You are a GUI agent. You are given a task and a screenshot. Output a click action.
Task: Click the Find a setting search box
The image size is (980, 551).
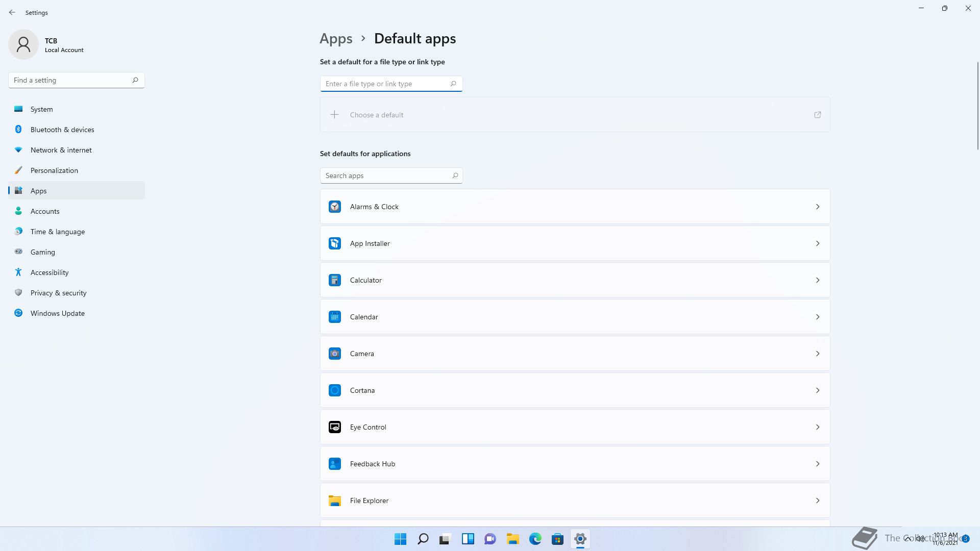(x=77, y=80)
